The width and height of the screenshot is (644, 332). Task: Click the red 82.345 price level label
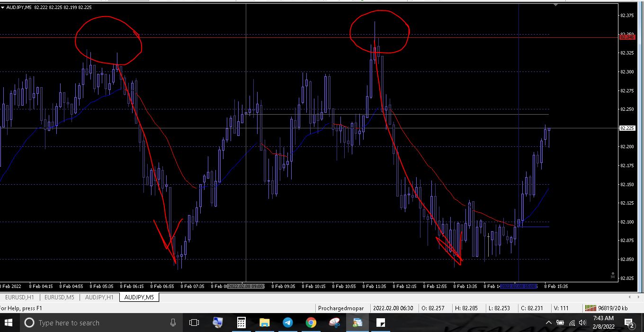coord(627,37)
